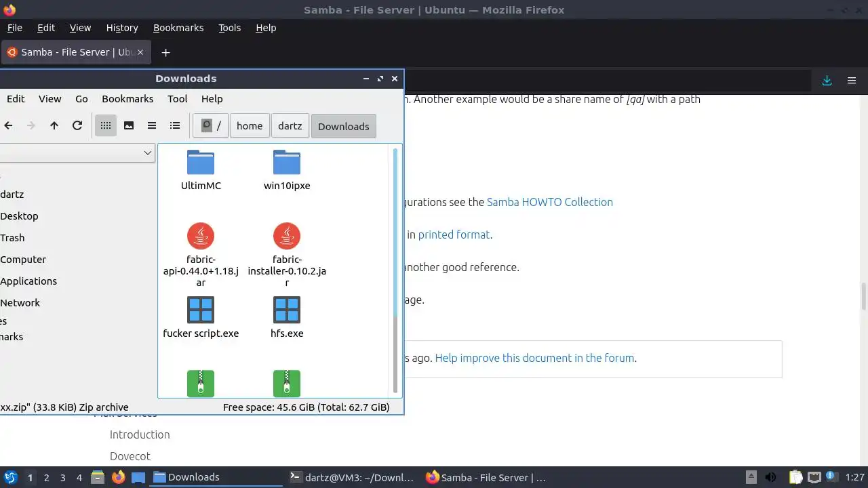This screenshot has height=488, width=868.
Task: Open Firefox Help menu
Action: [x=266, y=28]
